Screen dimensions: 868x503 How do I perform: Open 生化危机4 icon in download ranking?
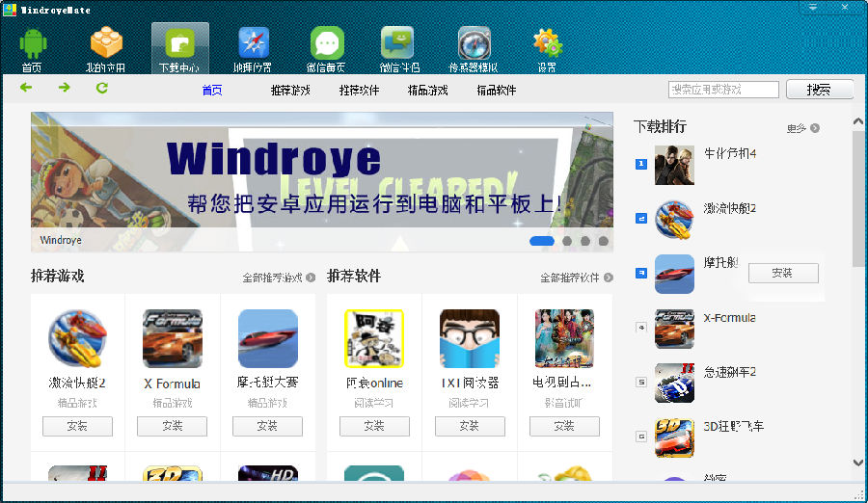tap(674, 165)
